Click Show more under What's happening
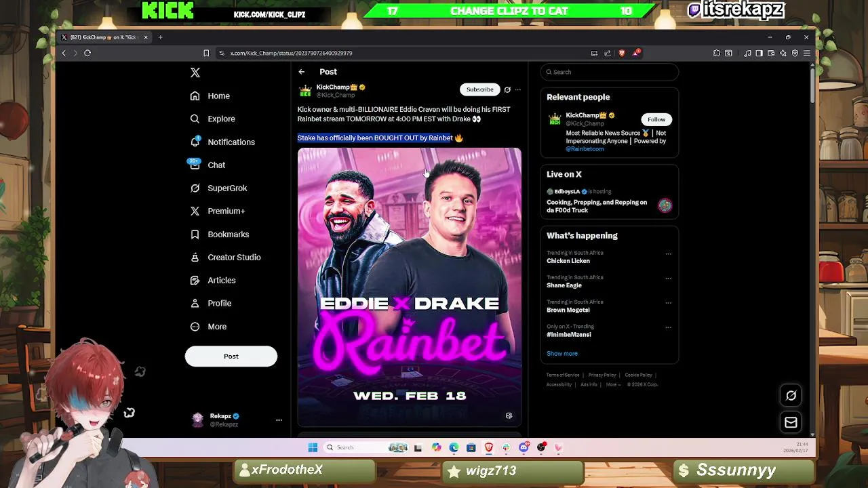The height and width of the screenshot is (488, 868). click(x=562, y=353)
